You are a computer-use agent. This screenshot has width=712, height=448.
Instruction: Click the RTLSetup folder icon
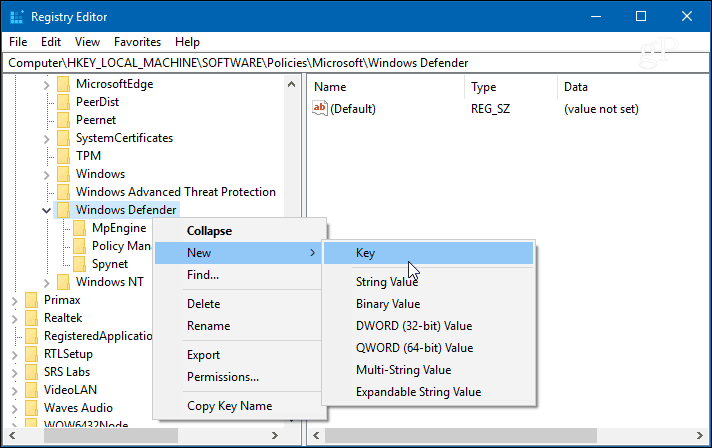point(31,354)
